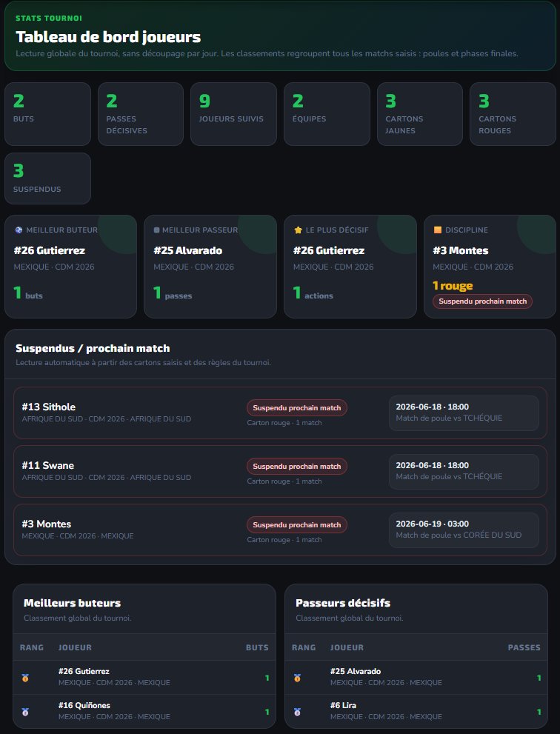Click "Match de poule vs TCHÉQUIE" in Sithole's row
Image resolution: width=560 pixels, height=734 pixels.
pyautogui.click(x=449, y=418)
